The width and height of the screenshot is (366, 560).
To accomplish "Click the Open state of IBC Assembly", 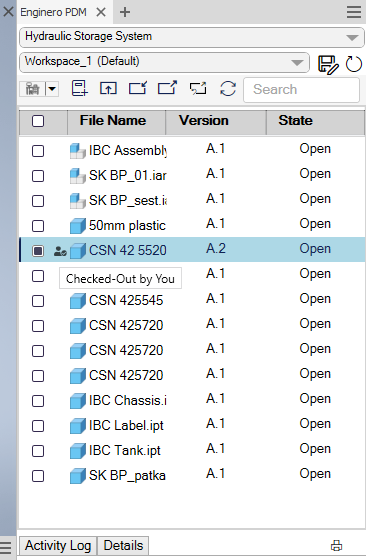I will tap(315, 149).
